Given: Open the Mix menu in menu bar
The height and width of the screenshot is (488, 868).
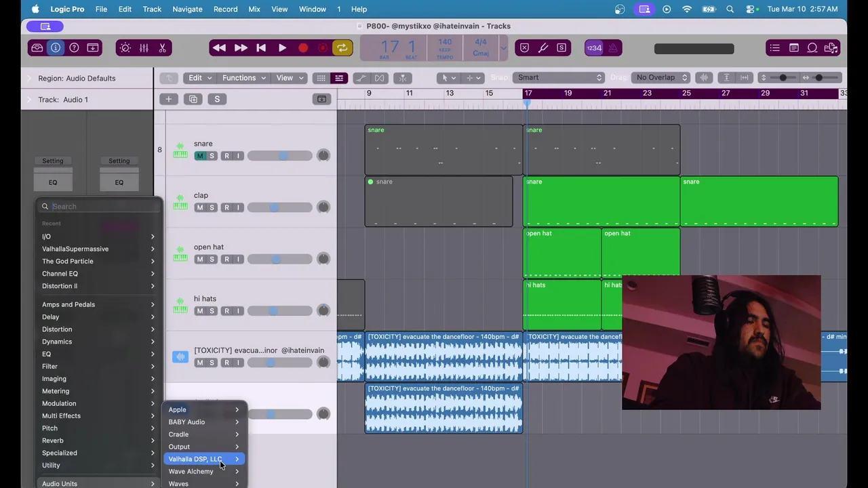Looking at the screenshot, I should click(x=254, y=9).
